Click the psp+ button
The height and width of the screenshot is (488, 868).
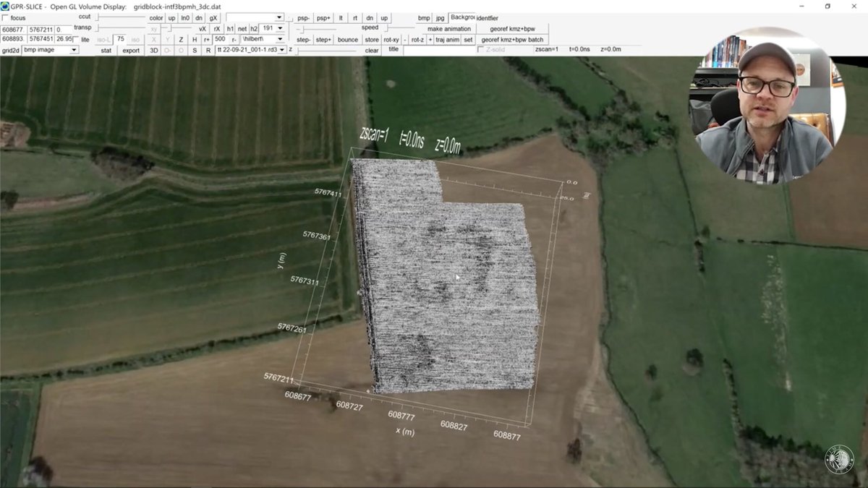(x=323, y=17)
